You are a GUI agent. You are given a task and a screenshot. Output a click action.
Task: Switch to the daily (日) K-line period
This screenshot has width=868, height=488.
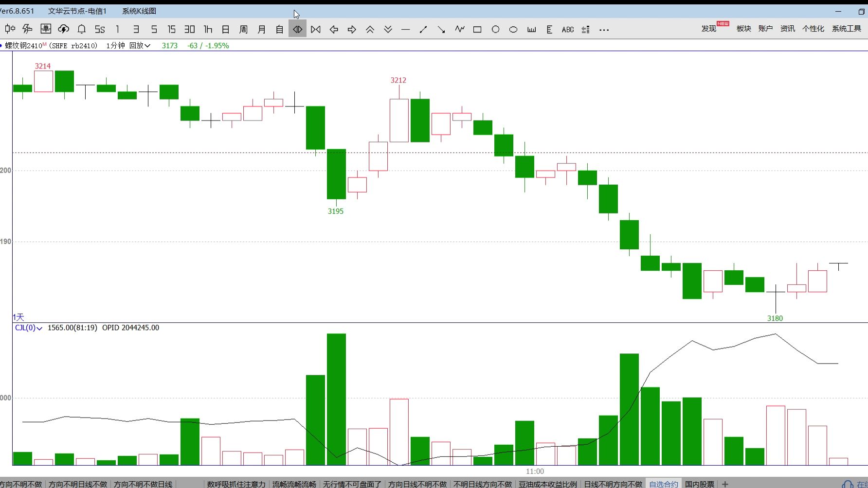point(225,30)
